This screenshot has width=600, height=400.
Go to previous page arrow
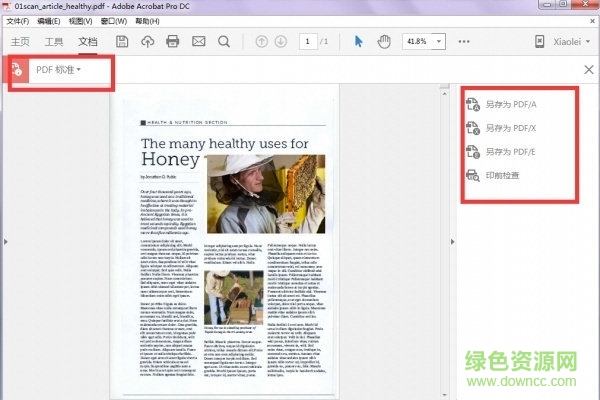click(x=262, y=41)
